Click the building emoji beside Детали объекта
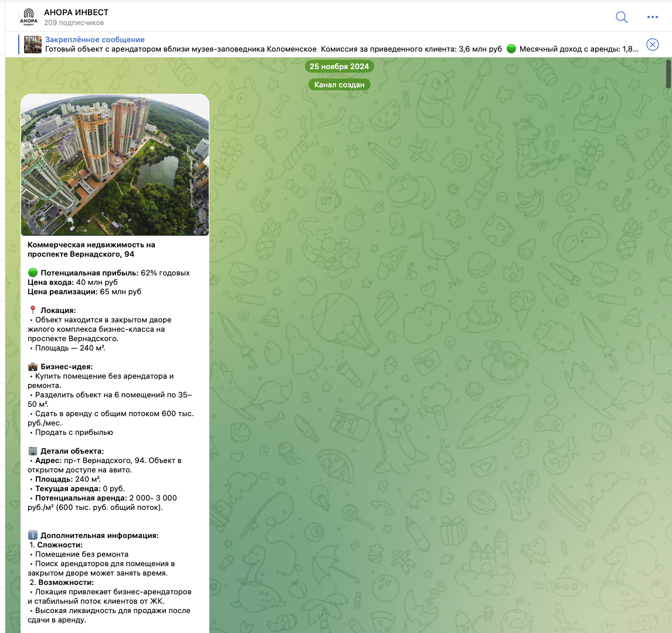The height and width of the screenshot is (633, 672). (x=33, y=451)
